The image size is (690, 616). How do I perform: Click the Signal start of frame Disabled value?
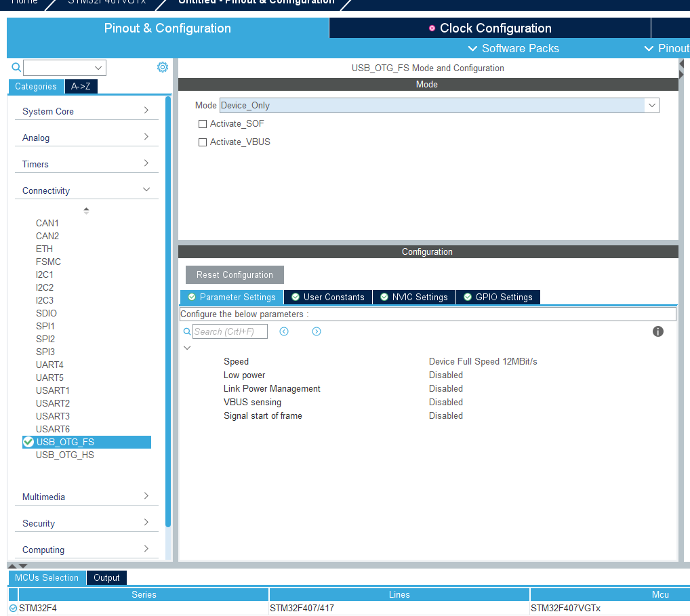pyautogui.click(x=446, y=416)
